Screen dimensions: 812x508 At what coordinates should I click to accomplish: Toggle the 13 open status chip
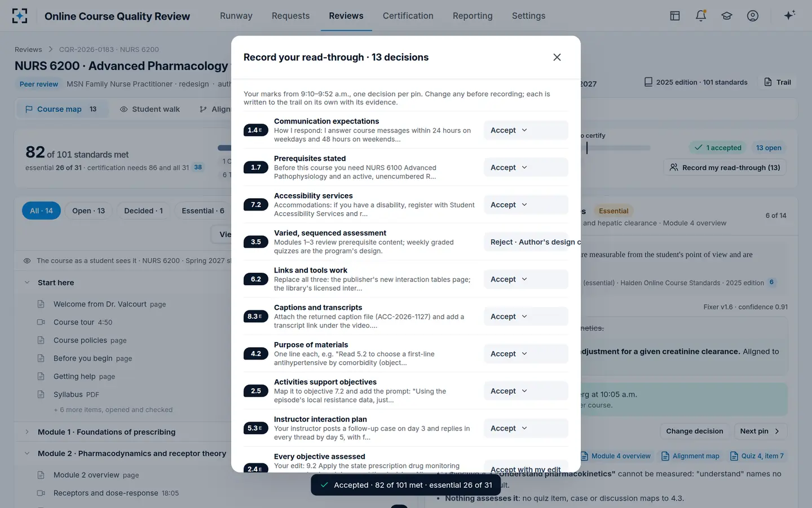(x=769, y=148)
